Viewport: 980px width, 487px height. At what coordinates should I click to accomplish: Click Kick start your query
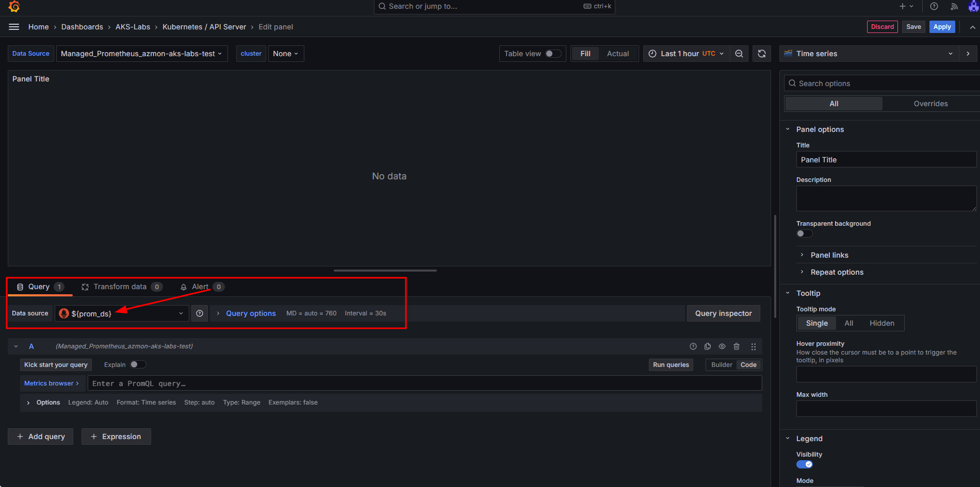pos(56,365)
